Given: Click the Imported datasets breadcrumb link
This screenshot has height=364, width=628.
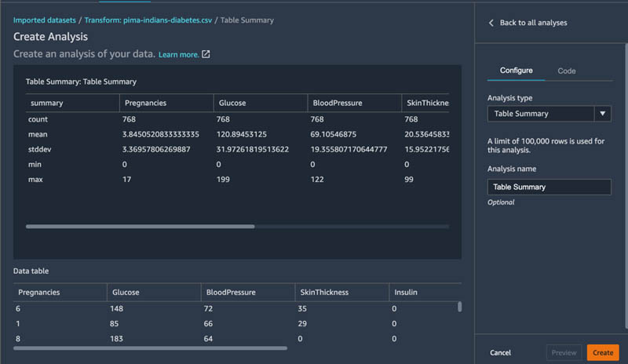Looking at the screenshot, I should point(45,20).
